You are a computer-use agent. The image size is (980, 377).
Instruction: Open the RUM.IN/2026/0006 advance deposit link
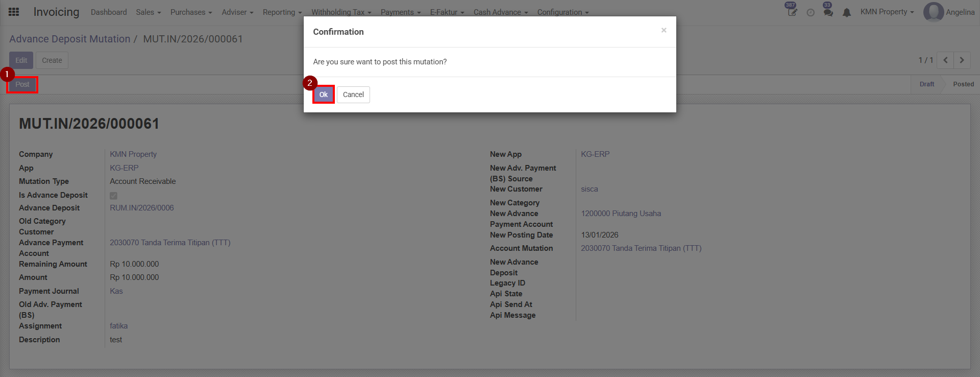coord(142,208)
